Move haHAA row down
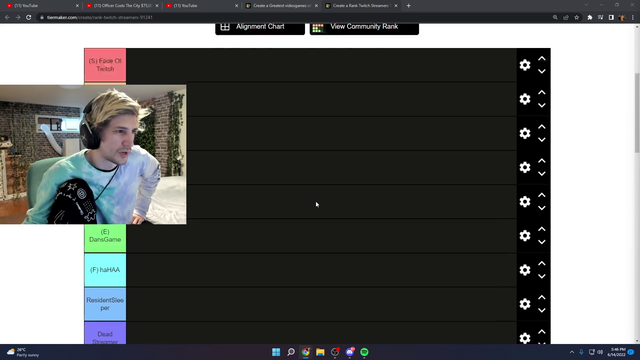The width and height of the screenshot is (640, 360). click(542, 276)
